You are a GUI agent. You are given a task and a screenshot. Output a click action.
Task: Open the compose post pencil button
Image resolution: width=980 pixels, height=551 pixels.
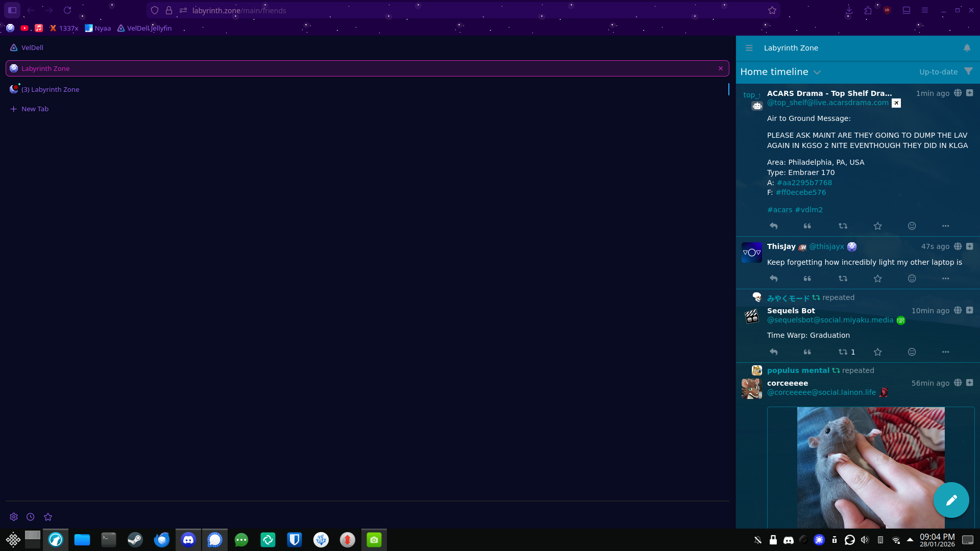point(951,500)
